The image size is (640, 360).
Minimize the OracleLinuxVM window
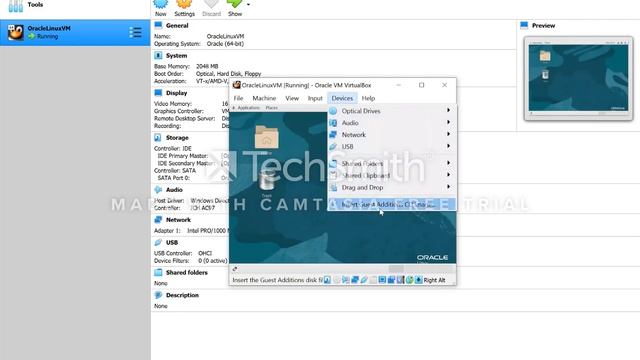coord(398,85)
